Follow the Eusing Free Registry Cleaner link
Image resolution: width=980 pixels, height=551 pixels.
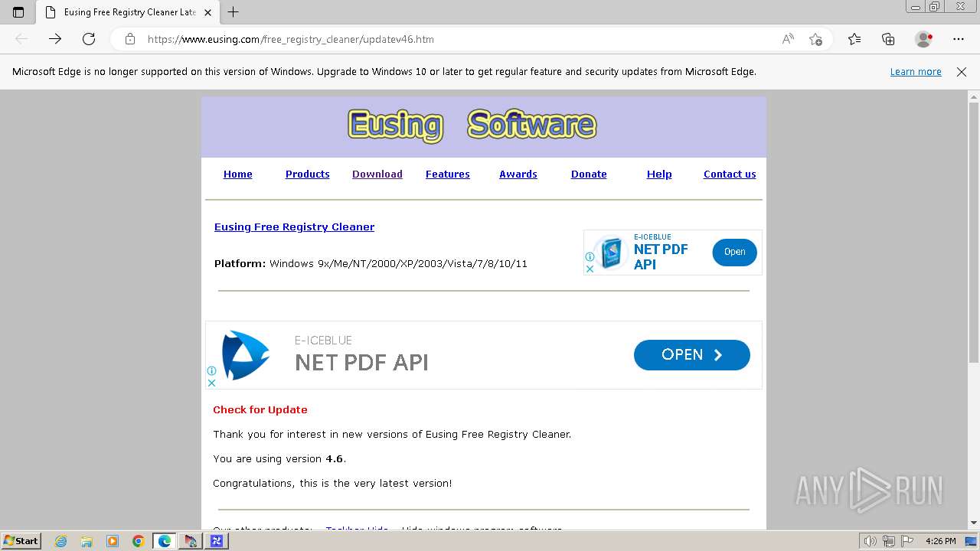click(294, 227)
